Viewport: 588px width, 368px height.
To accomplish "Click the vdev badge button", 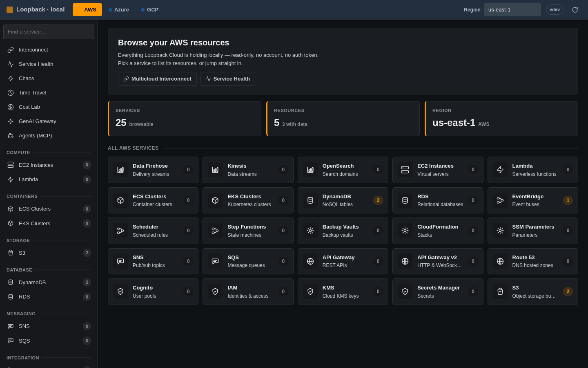I will pos(555,10).
